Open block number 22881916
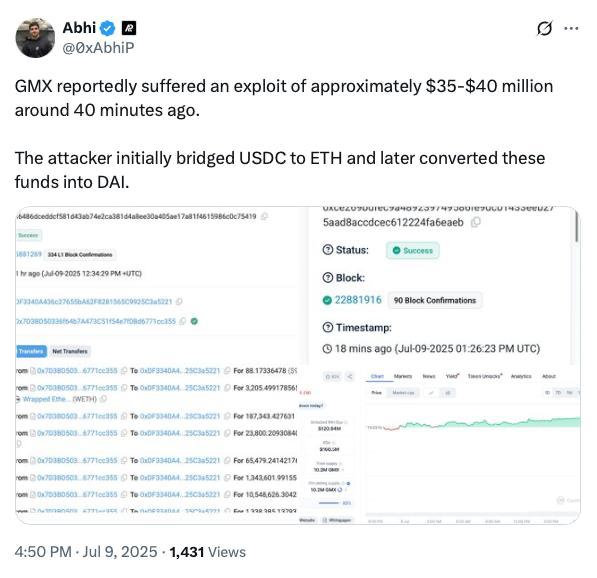 tap(358, 300)
